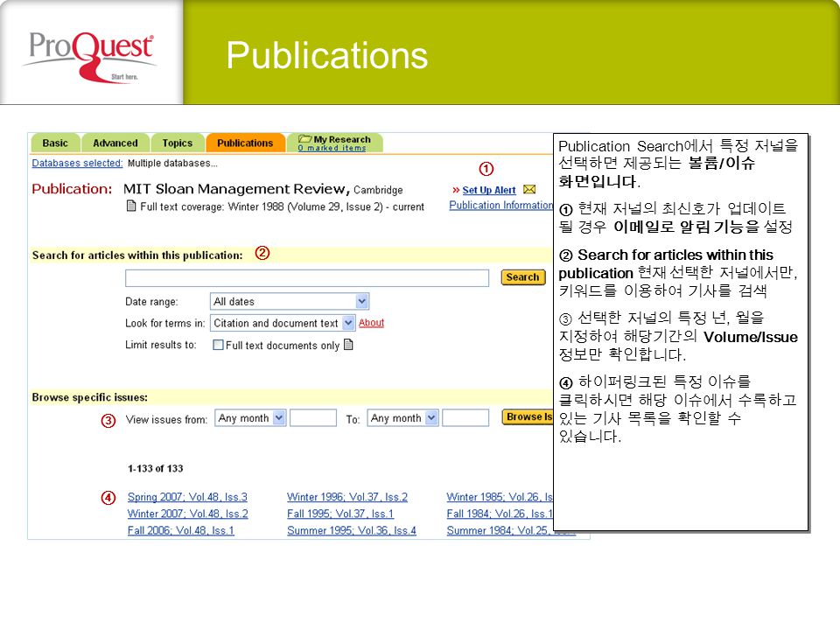Click the About link
This screenshot has width=840, height=630.
click(371, 323)
